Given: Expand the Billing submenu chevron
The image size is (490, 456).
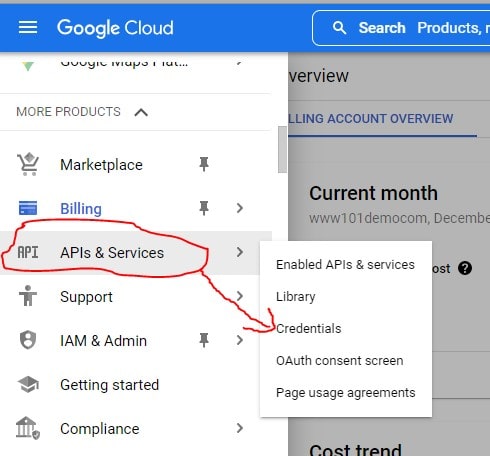Looking at the screenshot, I should pyautogui.click(x=240, y=208).
